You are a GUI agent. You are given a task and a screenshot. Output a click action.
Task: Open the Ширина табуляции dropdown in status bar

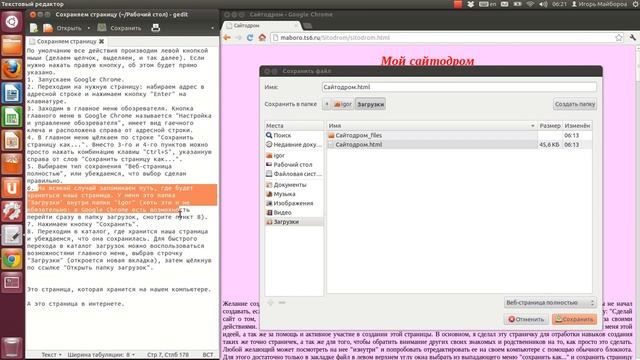click(x=101, y=355)
